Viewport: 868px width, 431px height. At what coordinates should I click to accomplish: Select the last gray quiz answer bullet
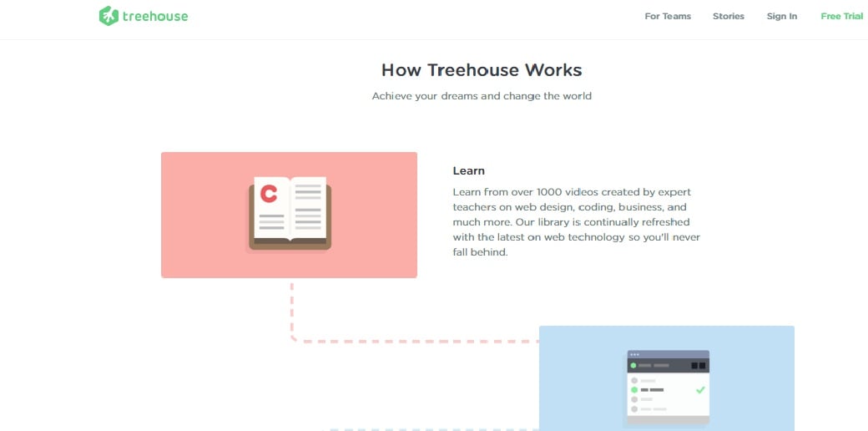[x=634, y=409]
